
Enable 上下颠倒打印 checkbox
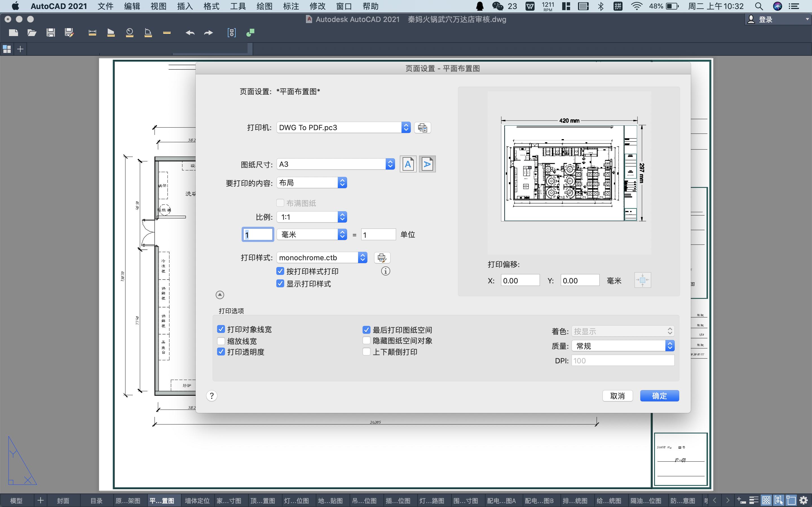pos(367,352)
